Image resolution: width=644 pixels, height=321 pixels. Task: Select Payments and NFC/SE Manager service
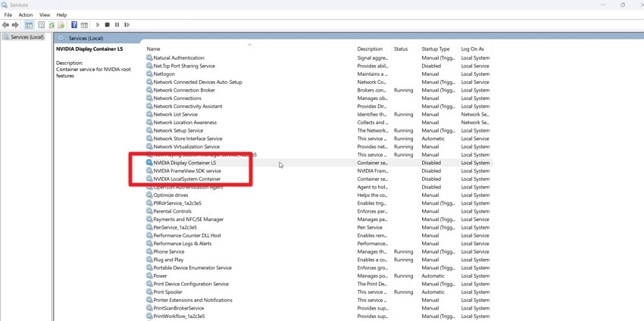[319, 220]
